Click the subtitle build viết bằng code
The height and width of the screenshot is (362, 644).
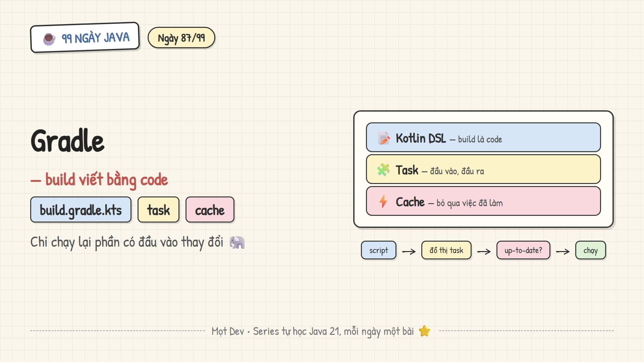pos(99,180)
